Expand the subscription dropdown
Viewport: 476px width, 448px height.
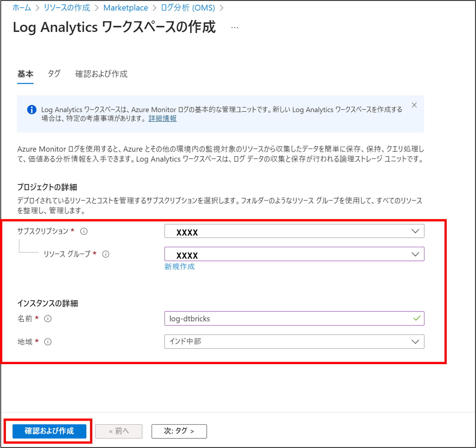(294, 231)
